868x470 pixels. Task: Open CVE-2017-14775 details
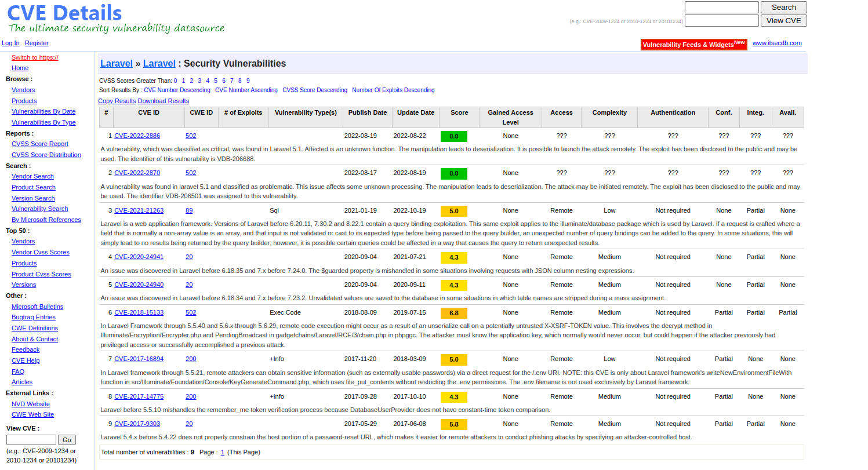[x=139, y=396]
